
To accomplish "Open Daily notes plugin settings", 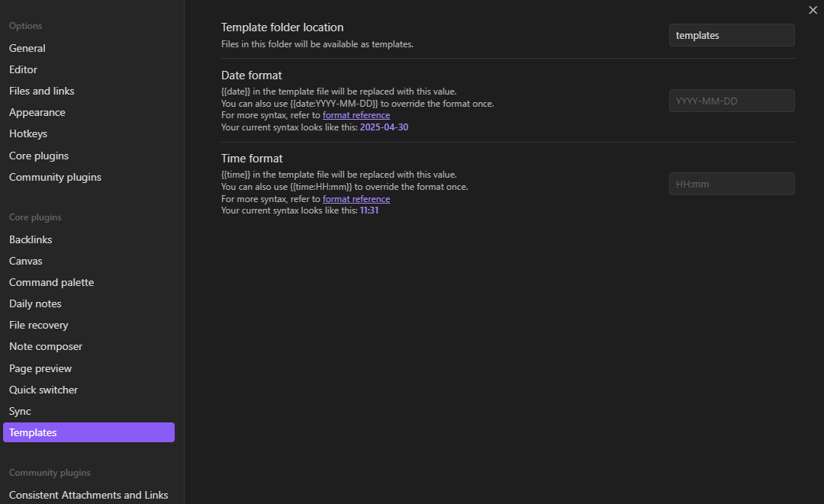I will [35, 303].
